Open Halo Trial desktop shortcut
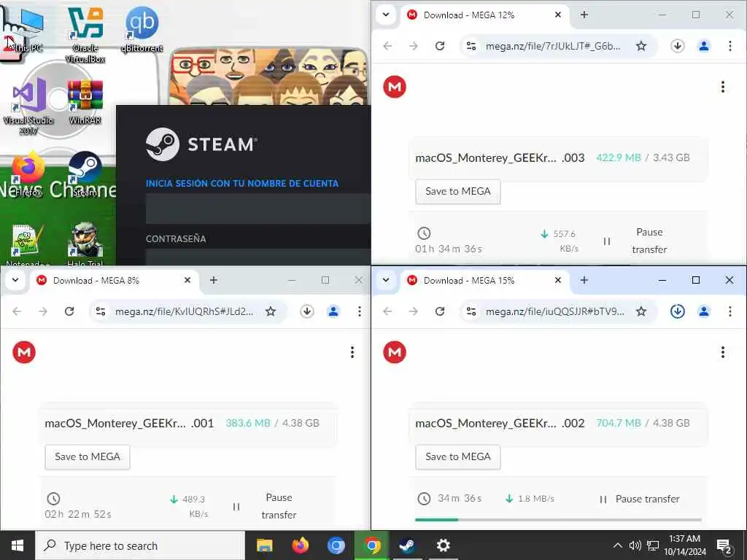The image size is (747, 560). pos(85,245)
